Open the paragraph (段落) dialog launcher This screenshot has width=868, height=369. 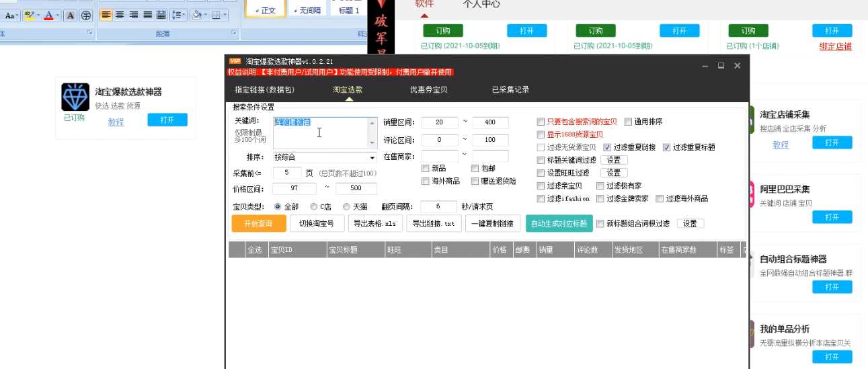tap(234, 32)
